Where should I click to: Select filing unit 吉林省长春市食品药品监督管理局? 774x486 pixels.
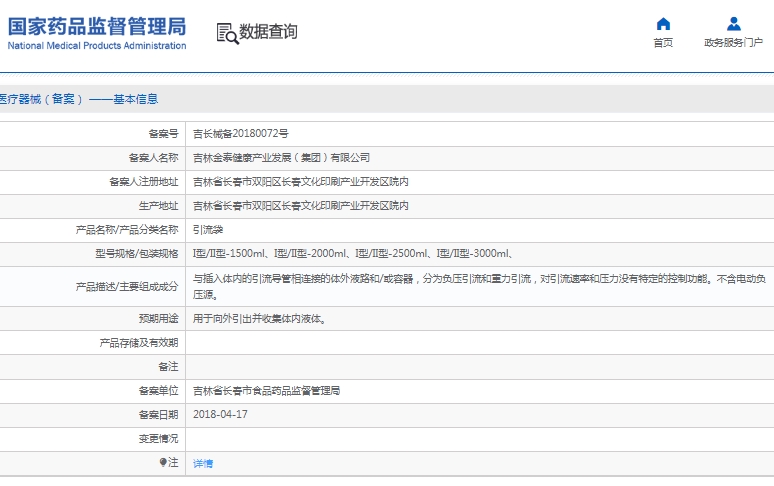(266, 391)
